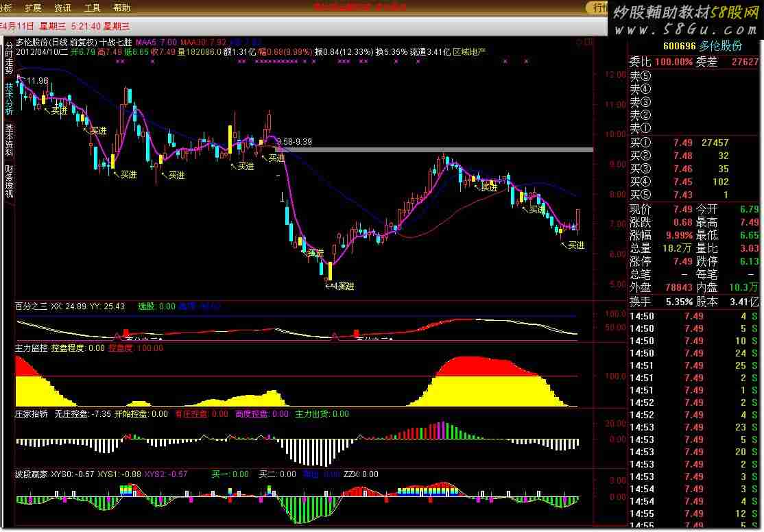Click the 买① price 7.49

click(x=683, y=143)
